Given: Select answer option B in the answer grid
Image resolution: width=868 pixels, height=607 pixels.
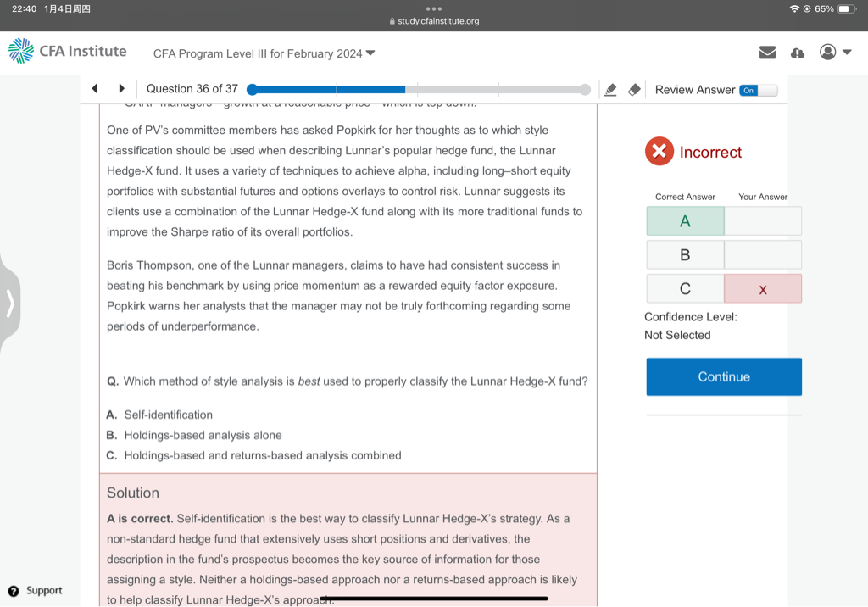Looking at the screenshot, I should coord(685,255).
